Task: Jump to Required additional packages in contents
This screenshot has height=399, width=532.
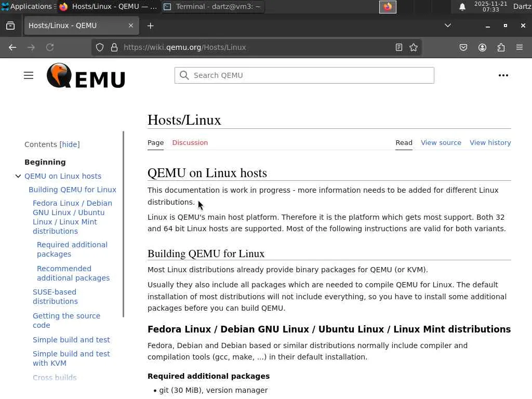Action: (72, 249)
